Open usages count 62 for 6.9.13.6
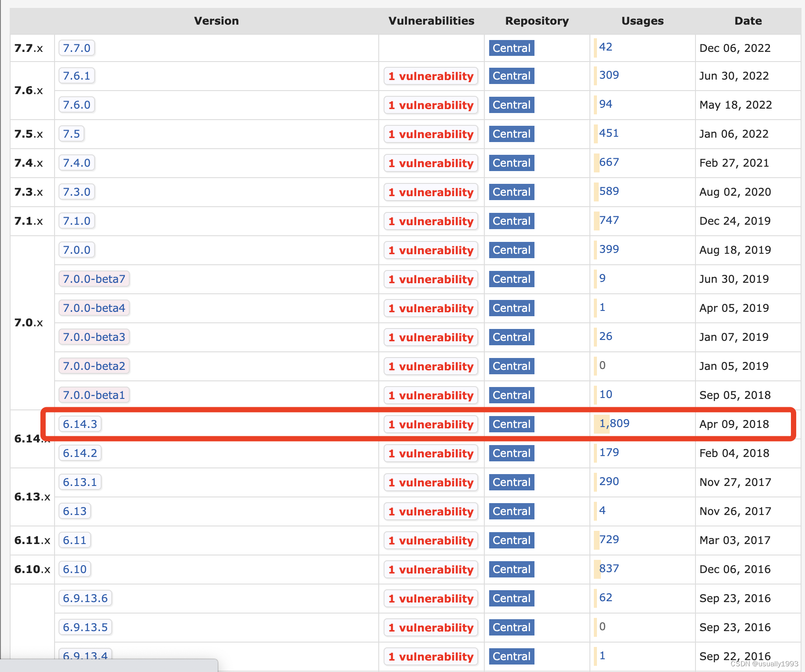This screenshot has width=805, height=672. pos(606,598)
